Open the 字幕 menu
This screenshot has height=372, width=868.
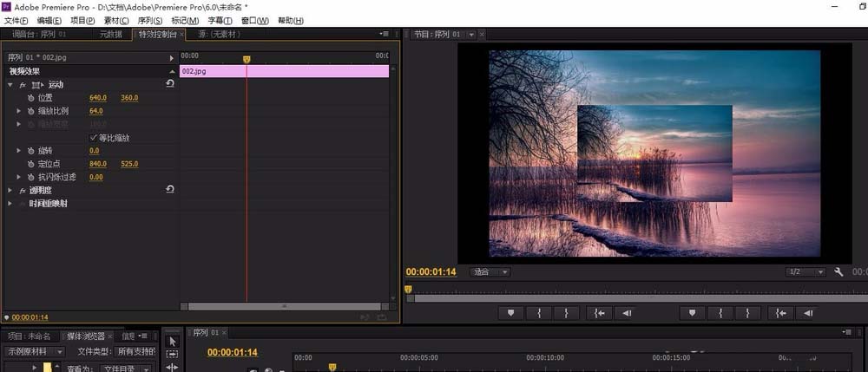pyautogui.click(x=220, y=21)
